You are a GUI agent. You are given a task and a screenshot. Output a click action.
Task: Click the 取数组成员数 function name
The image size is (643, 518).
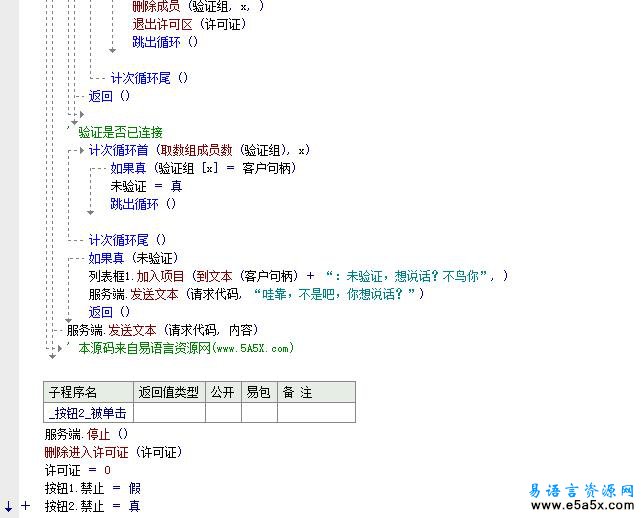coord(196,151)
